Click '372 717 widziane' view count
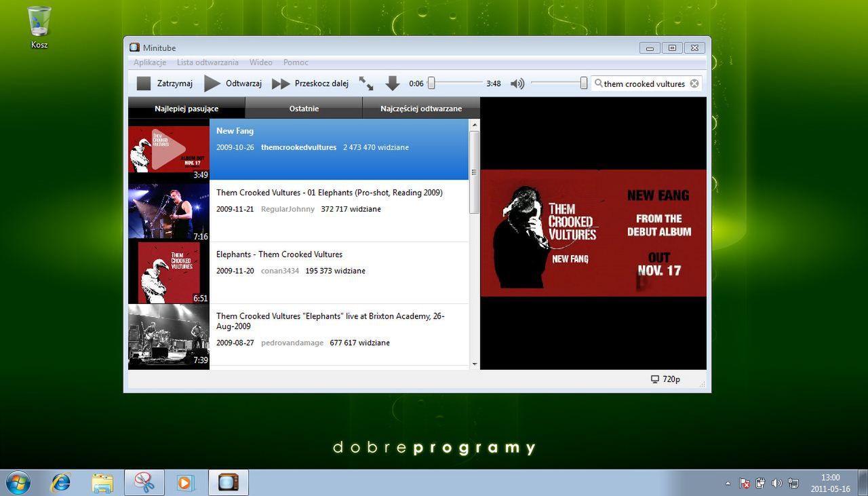This screenshot has height=496, width=868. pyautogui.click(x=351, y=209)
